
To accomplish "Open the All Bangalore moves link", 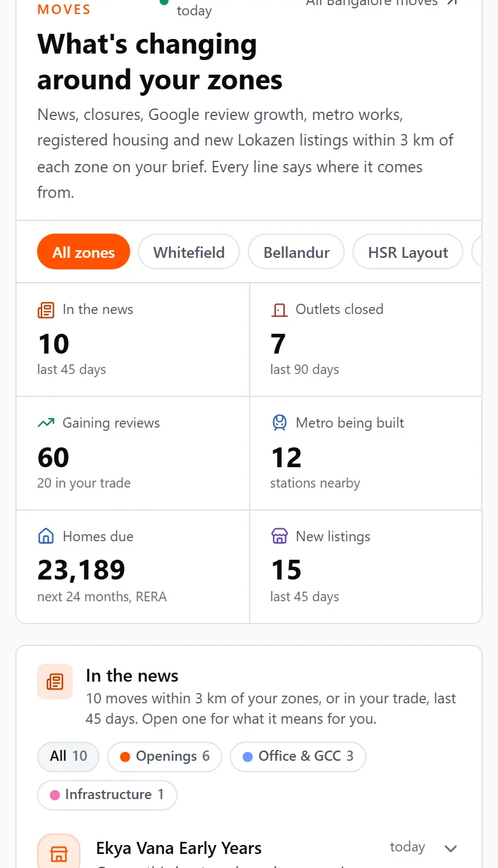I will click(x=382, y=3).
